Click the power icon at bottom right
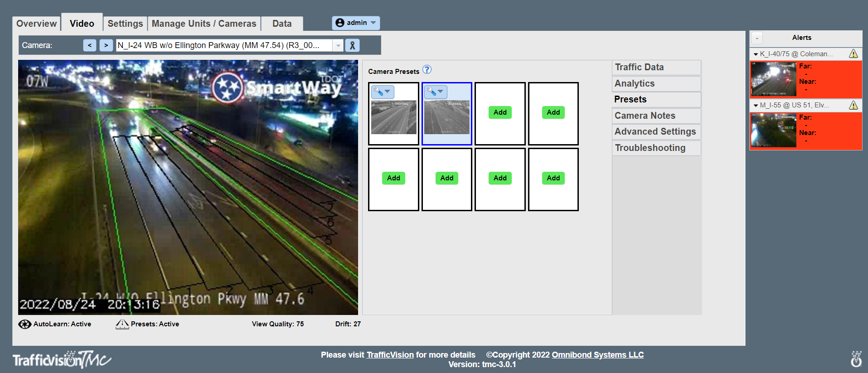Viewport: 868px width, 373px height. click(x=856, y=359)
